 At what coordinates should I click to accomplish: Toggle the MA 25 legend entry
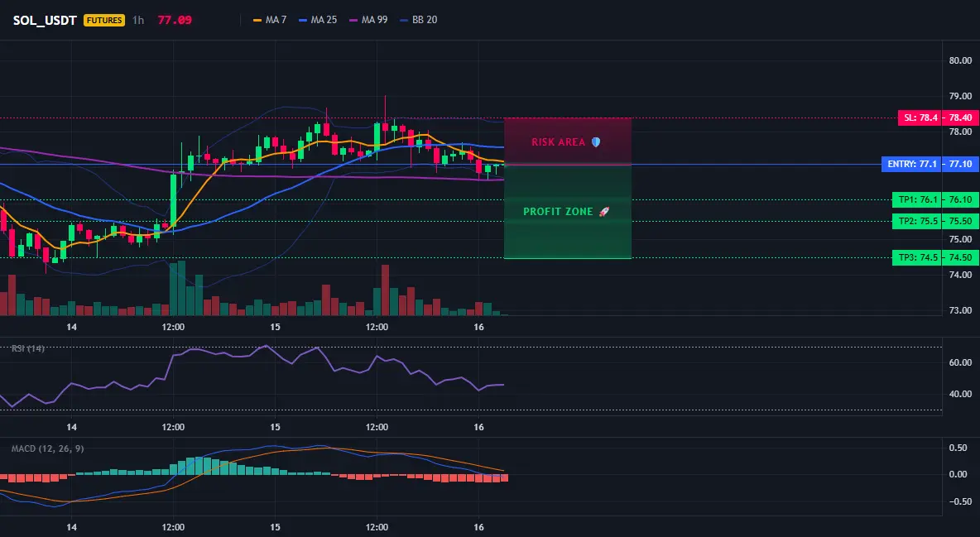(x=318, y=20)
